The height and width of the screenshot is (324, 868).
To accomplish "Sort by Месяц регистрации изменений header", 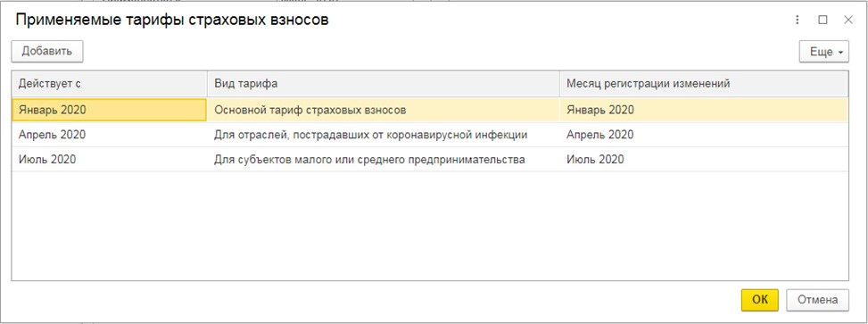I will [704, 84].
